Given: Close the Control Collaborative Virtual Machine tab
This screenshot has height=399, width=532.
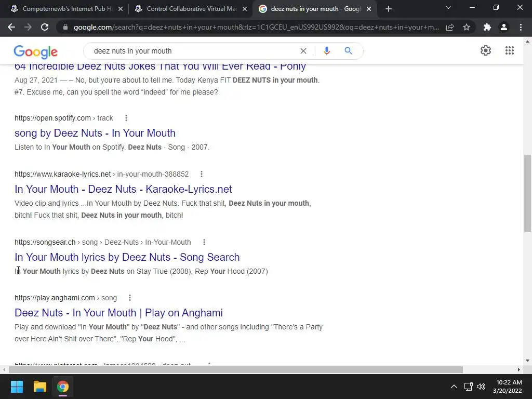Looking at the screenshot, I should [245, 9].
